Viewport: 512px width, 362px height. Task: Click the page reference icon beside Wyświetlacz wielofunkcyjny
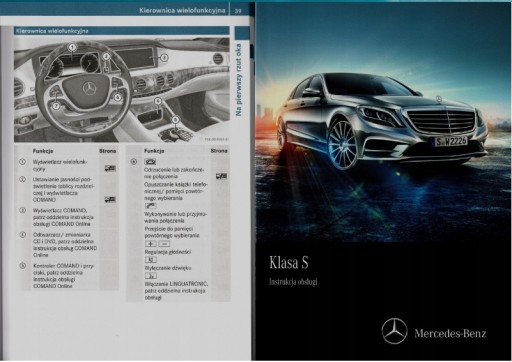(110, 168)
